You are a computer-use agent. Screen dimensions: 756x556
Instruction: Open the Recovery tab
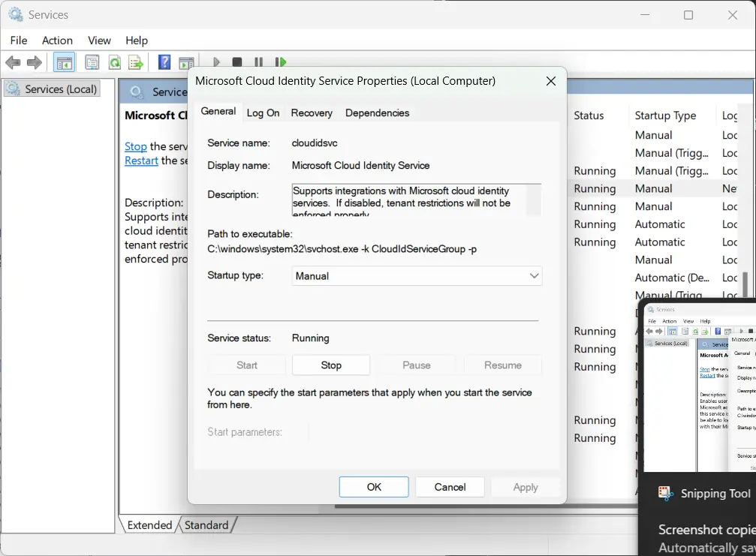pos(311,113)
